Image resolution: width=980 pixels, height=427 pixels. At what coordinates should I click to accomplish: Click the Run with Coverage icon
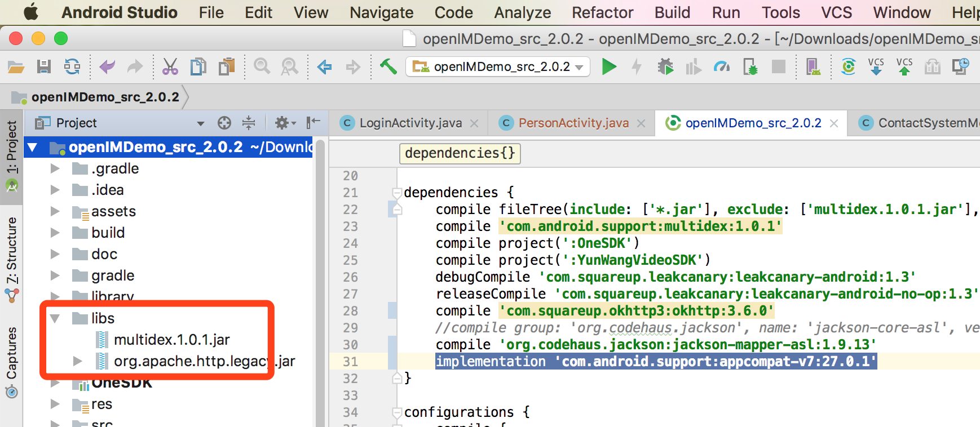693,67
